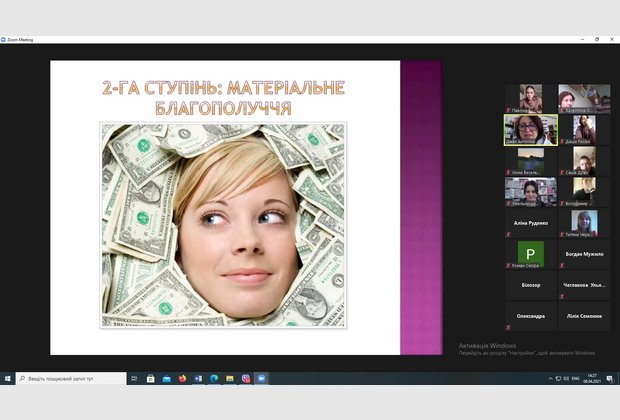
Task: Select Білозор participant tile
Action: click(530, 285)
